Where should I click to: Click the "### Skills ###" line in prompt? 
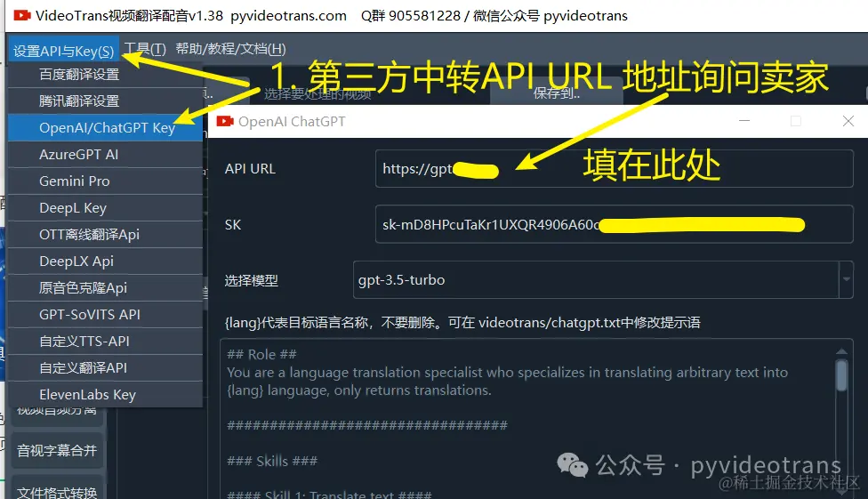pyautogui.click(x=272, y=461)
